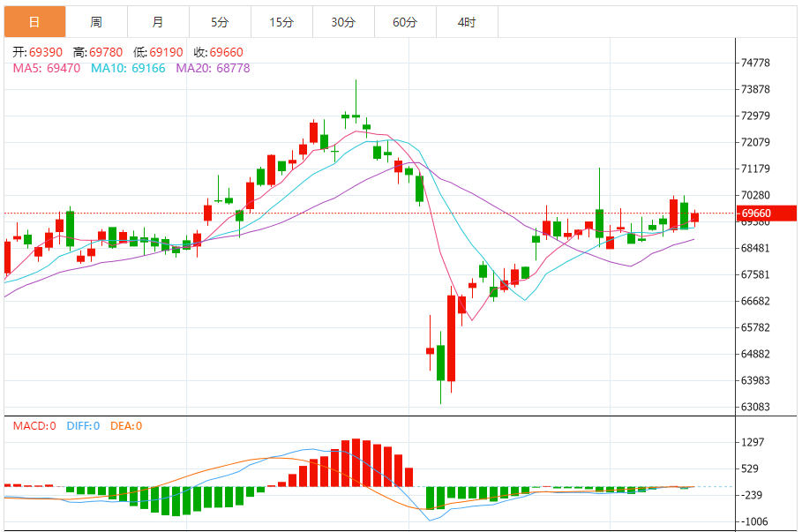Click the 63983 price axis label
The height and width of the screenshot is (532, 802).
tap(755, 380)
